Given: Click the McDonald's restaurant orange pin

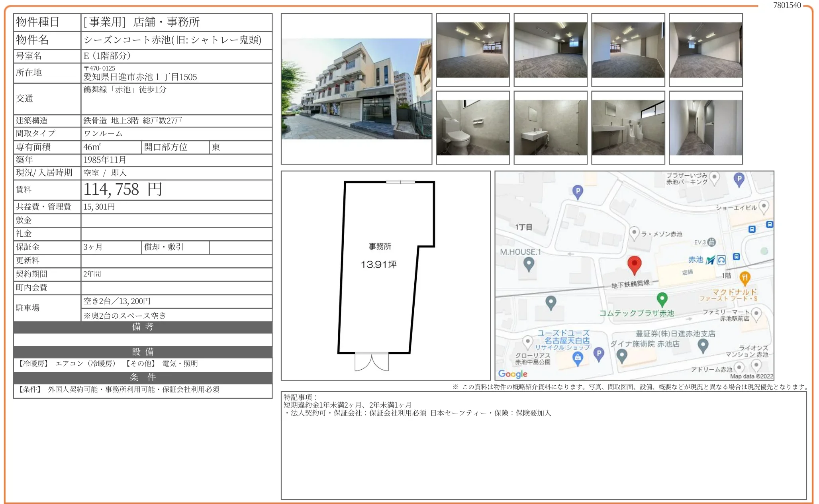Looking at the screenshot, I should [745, 277].
